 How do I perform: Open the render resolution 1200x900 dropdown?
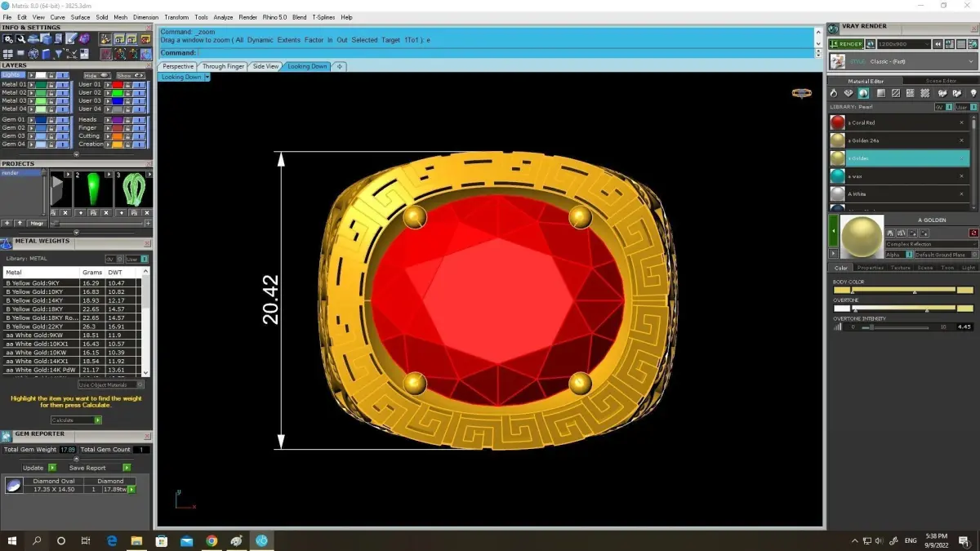click(903, 44)
